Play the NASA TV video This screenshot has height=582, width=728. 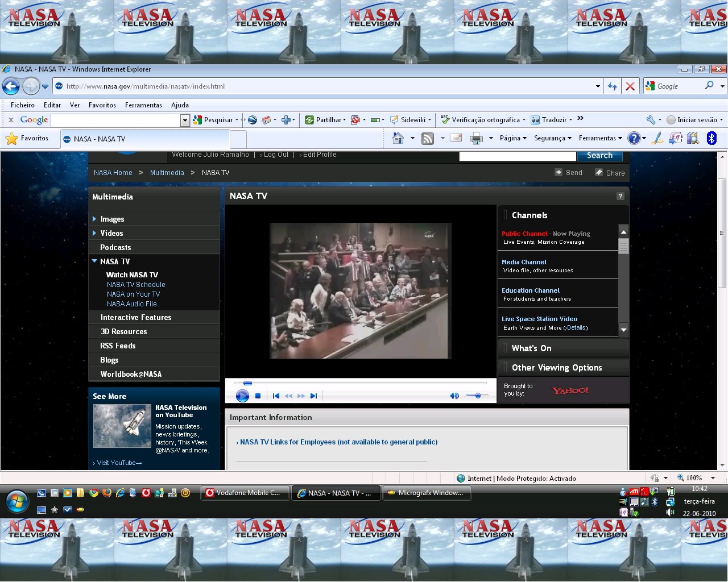pyautogui.click(x=242, y=396)
